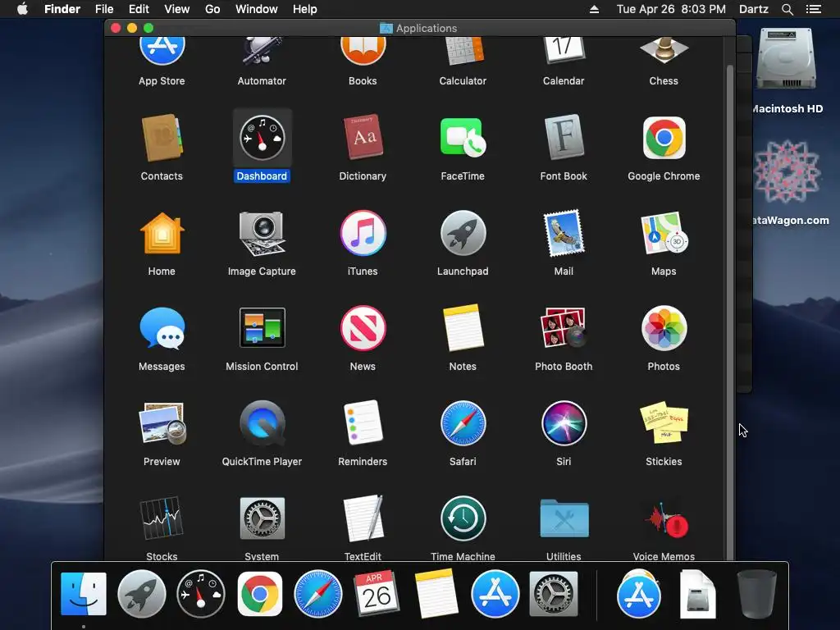This screenshot has height=630, width=840.
Task: Select the Voice Memos app icon
Action: (666, 519)
